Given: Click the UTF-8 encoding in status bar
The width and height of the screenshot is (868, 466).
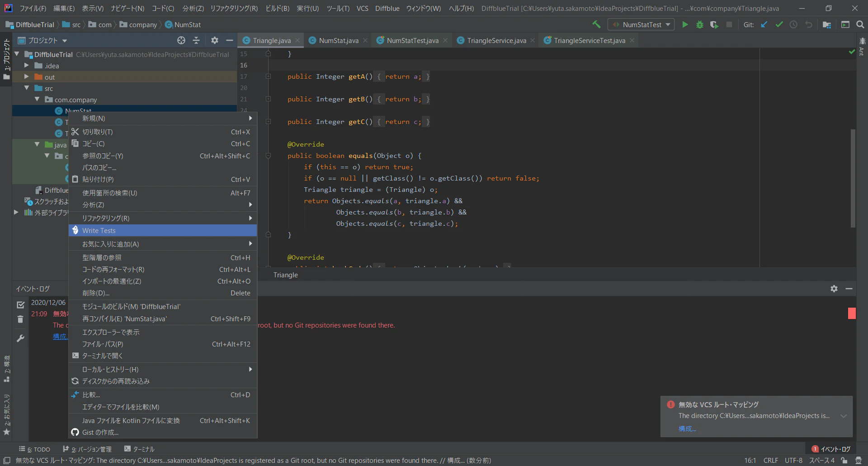Looking at the screenshot, I should click(793, 461).
